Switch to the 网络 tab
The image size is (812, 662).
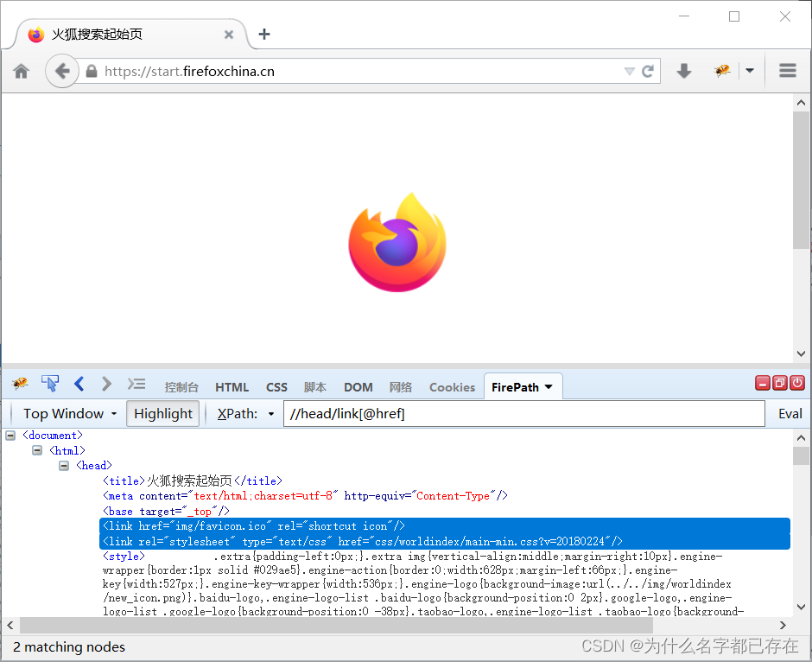tap(400, 387)
